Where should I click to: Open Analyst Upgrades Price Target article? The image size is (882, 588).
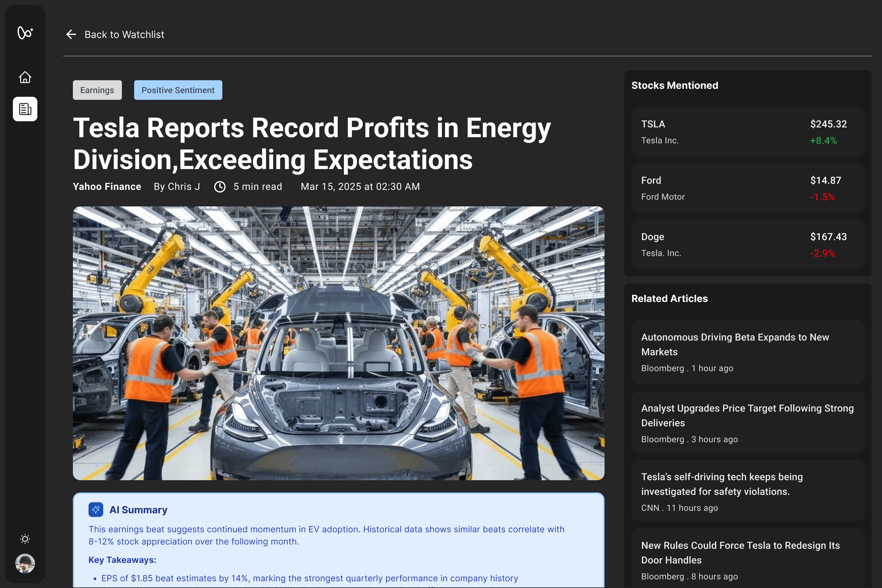pyautogui.click(x=747, y=423)
